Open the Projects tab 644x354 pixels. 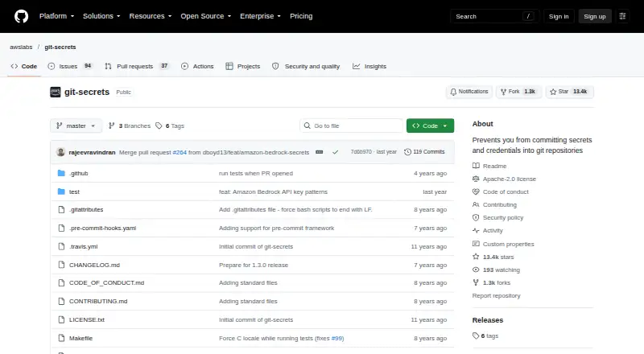click(x=243, y=66)
